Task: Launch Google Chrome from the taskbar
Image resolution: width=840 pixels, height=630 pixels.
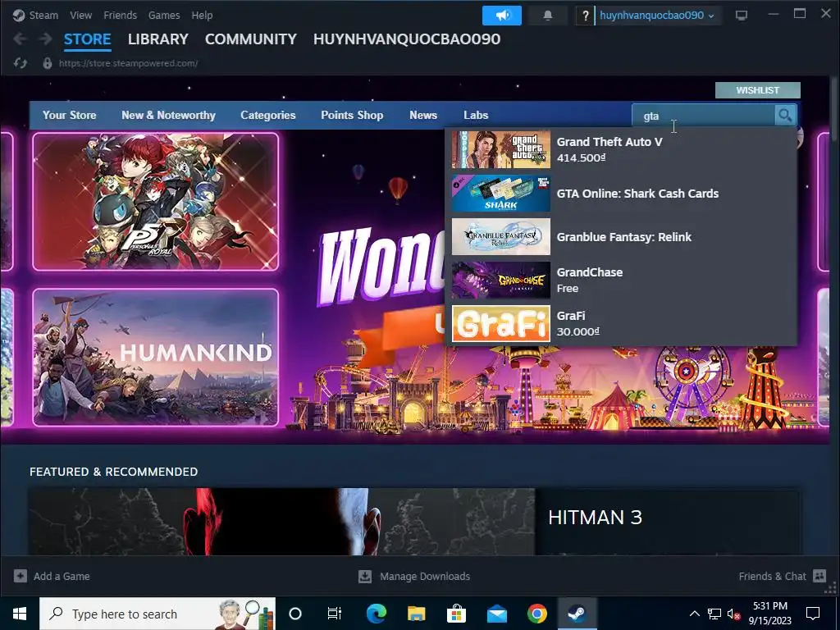Action: pyautogui.click(x=536, y=614)
